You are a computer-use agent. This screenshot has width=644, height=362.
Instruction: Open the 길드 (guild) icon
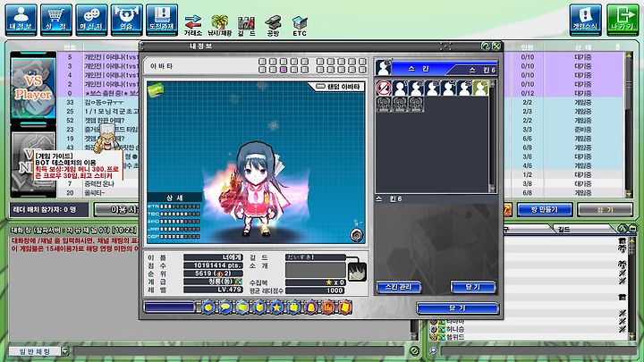(x=247, y=25)
